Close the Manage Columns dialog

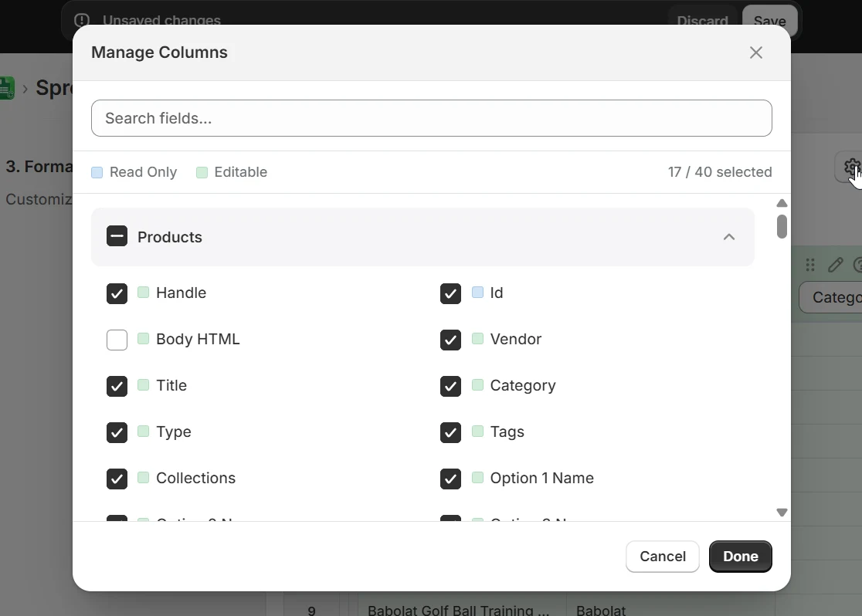pos(756,52)
